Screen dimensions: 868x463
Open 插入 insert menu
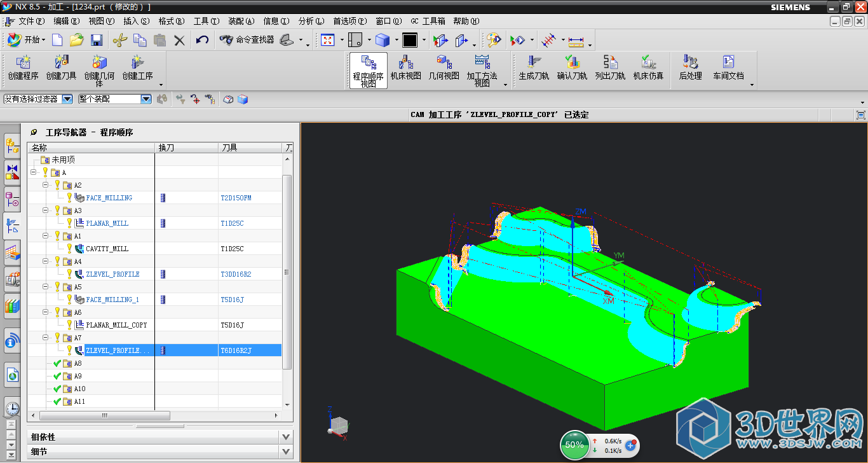[x=137, y=21]
